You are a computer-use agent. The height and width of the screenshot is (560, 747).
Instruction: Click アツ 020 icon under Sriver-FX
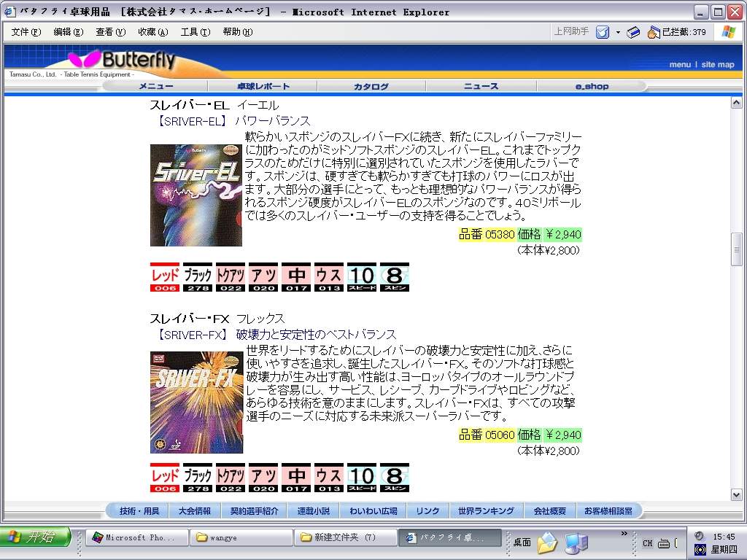(263, 477)
